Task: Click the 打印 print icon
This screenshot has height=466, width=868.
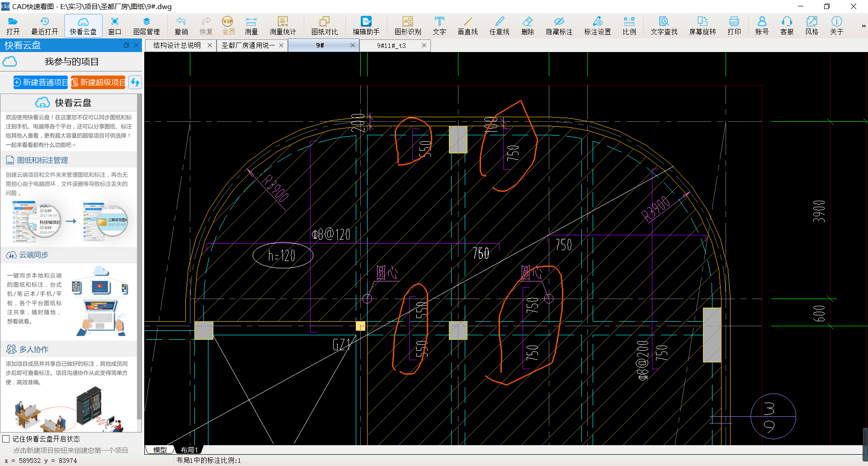Action: pyautogui.click(x=734, y=26)
